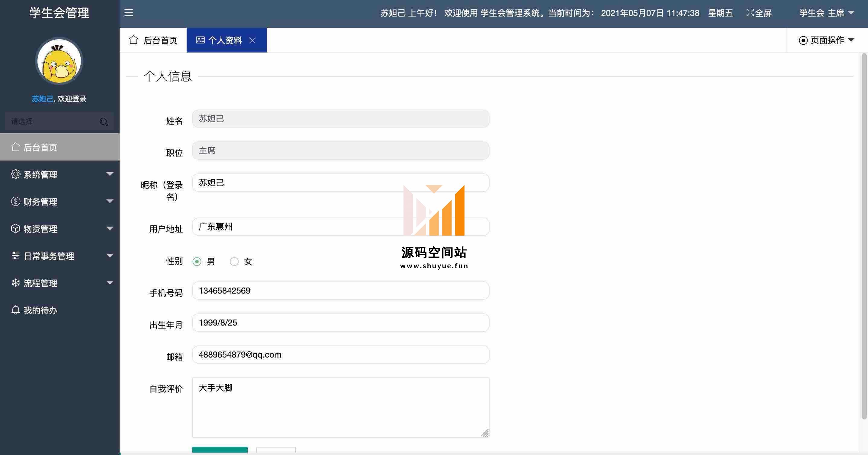Open the 系统管理 sidebar item
Screen dimensions: 868x455
pos(59,174)
